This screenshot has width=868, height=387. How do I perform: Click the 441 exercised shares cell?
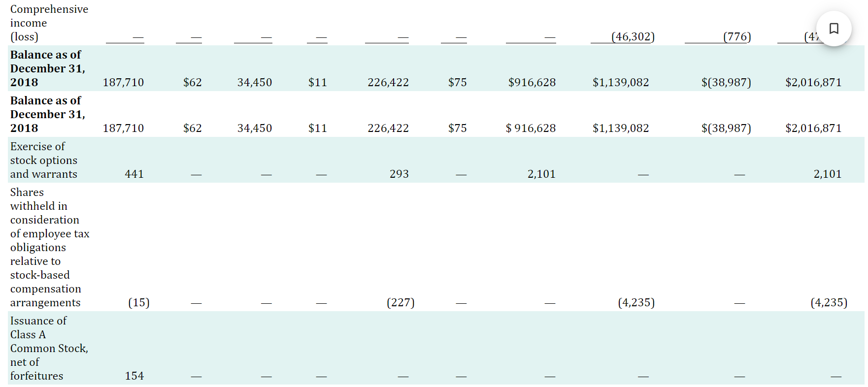click(134, 174)
